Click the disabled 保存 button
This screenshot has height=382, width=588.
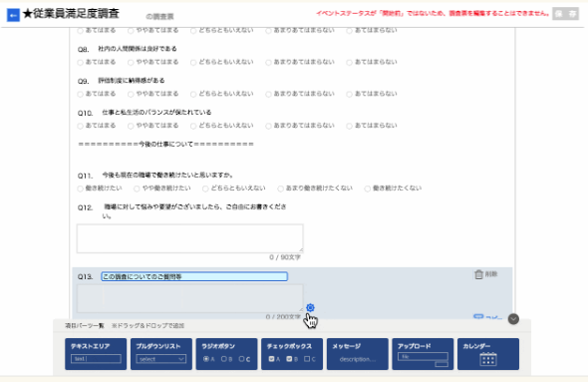pyautogui.click(x=565, y=14)
